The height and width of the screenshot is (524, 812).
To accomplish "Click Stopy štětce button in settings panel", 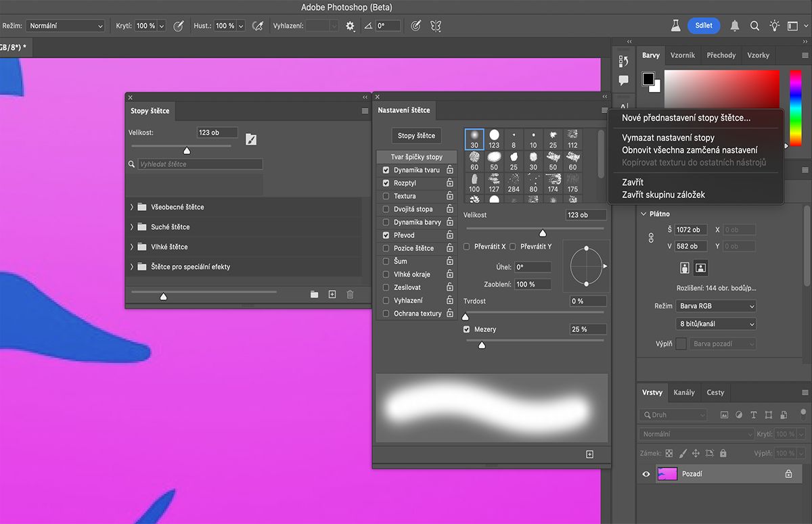I will click(x=416, y=136).
